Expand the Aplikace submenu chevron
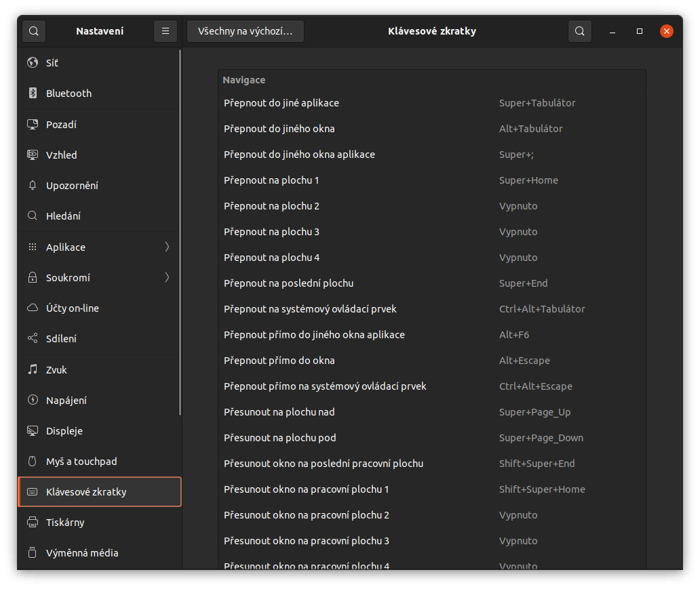Image resolution: width=700 pixels, height=589 pixels. pyautogui.click(x=167, y=247)
